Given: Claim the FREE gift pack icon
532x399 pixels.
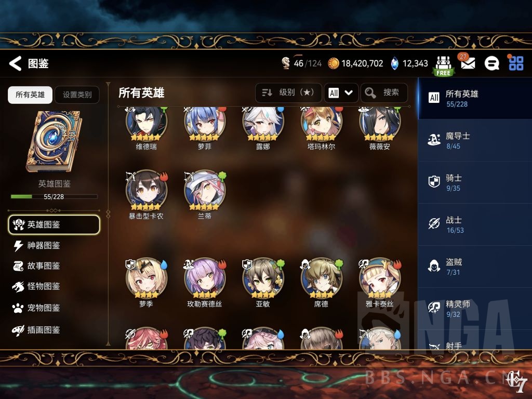Looking at the screenshot, I should (443, 65).
